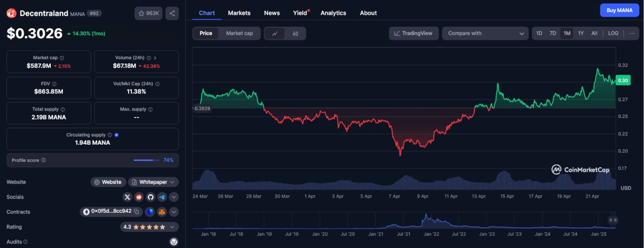Open the Website link
Screen dimensions: 644x248
108,182
